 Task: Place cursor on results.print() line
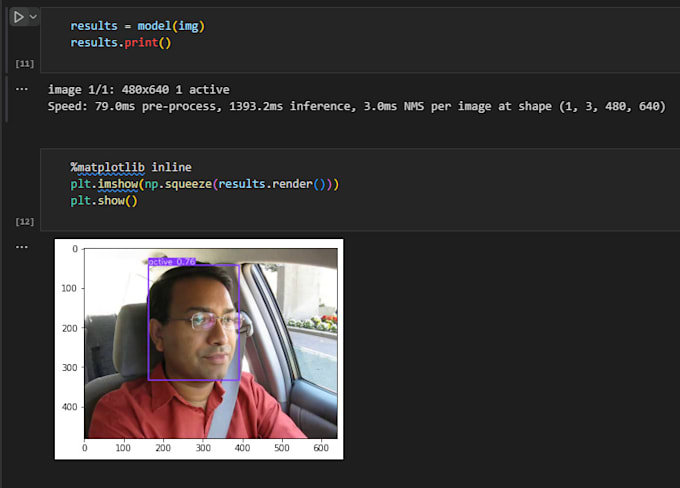pyautogui.click(x=121, y=43)
